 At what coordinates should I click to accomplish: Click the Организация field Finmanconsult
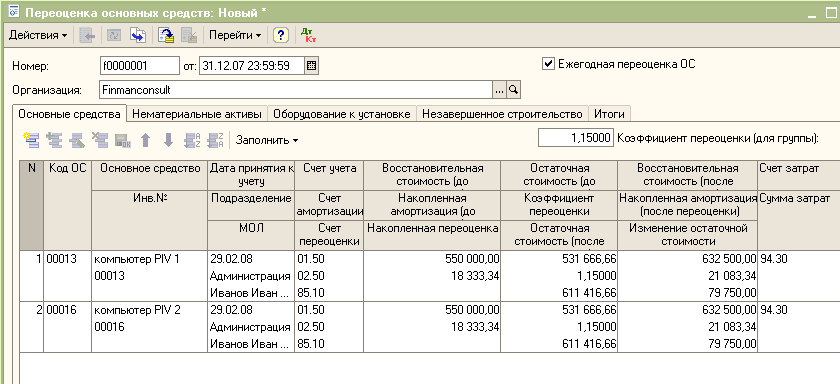click(296, 90)
